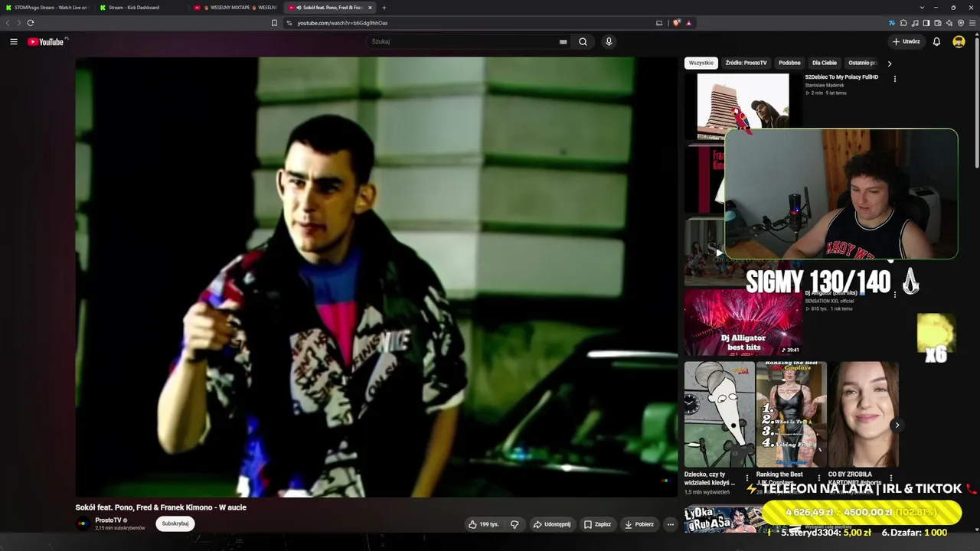Open the account avatar menu
This screenshot has height=551, width=980.
coord(959,41)
